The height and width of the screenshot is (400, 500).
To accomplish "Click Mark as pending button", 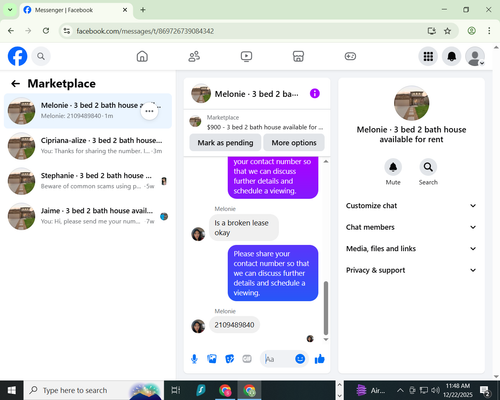I will [225, 143].
